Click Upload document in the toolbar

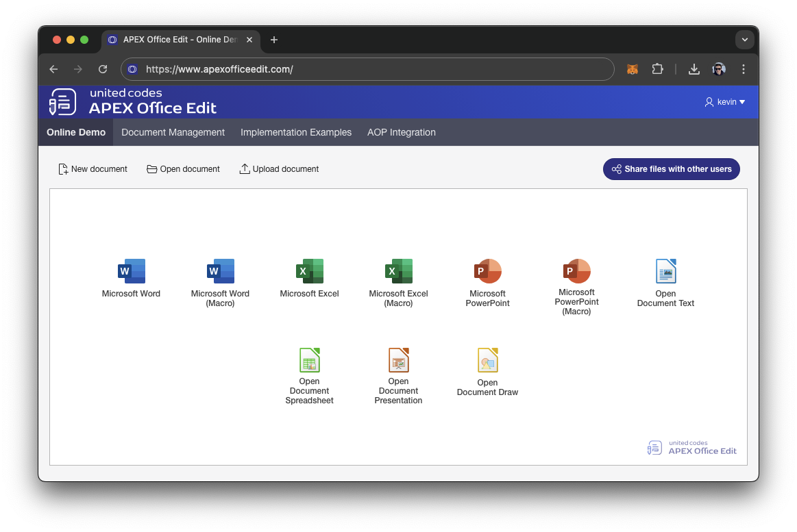279,169
